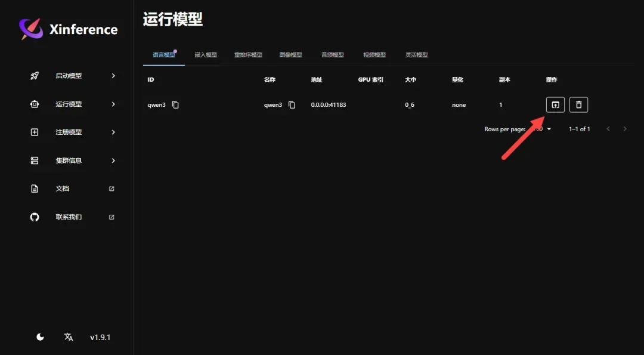This screenshot has width=644, height=355.
Task: Expand the 注册模型 chevron
Action: tap(113, 132)
